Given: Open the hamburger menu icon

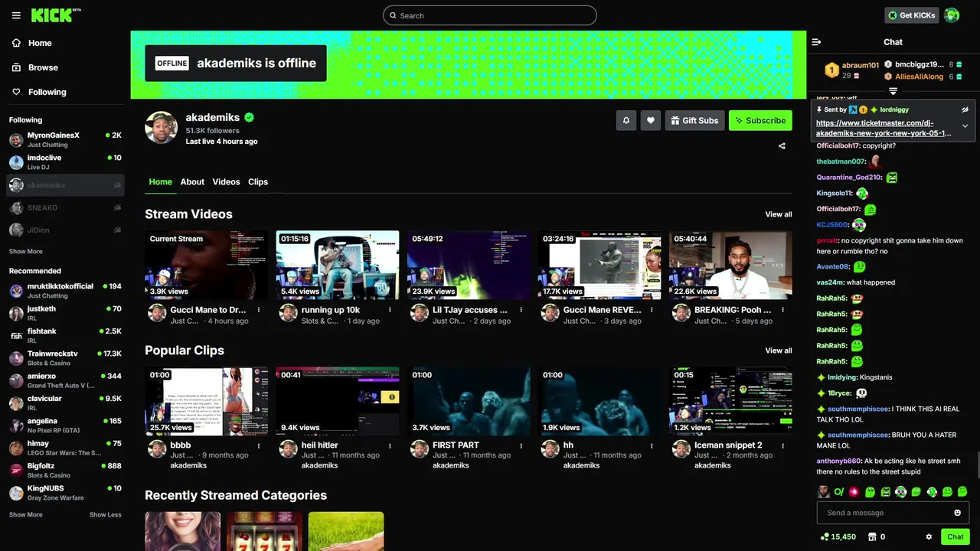Looking at the screenshot, I should tap(16, 15).
